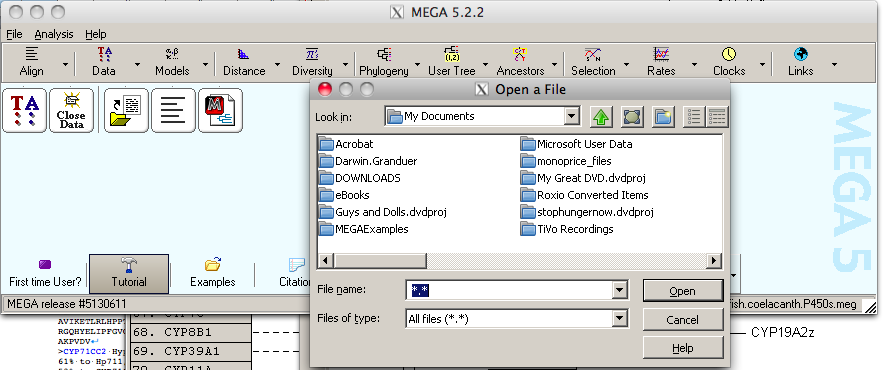Click the red M tree document icon
The height and width of the screenshot is (370, 883).
coord(220,110)
